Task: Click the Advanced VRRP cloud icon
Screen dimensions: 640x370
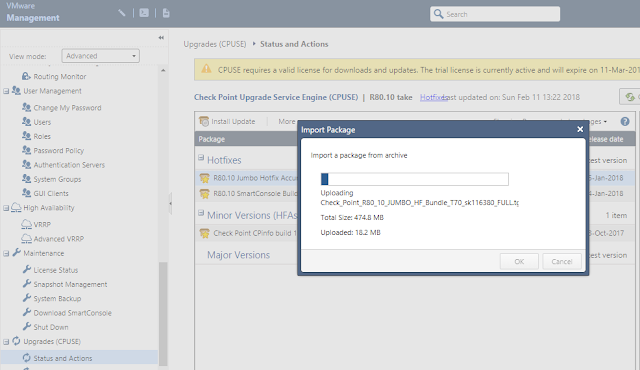Action: tap(26, 238)
